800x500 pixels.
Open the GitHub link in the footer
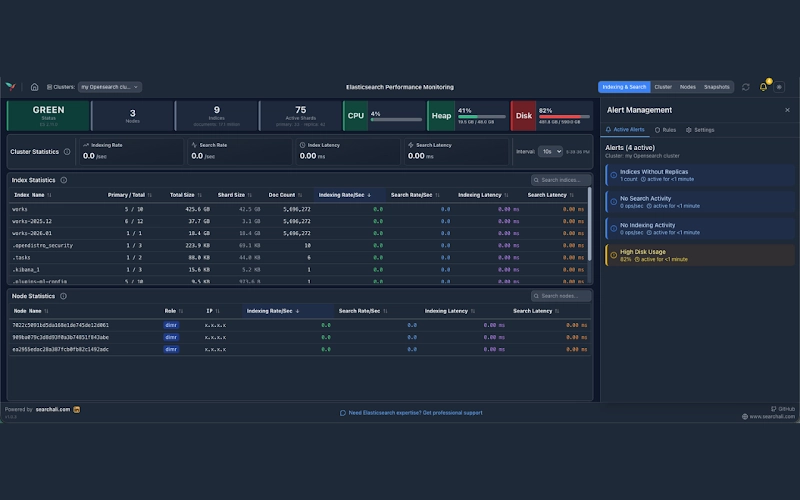click(x=783, y=409)
